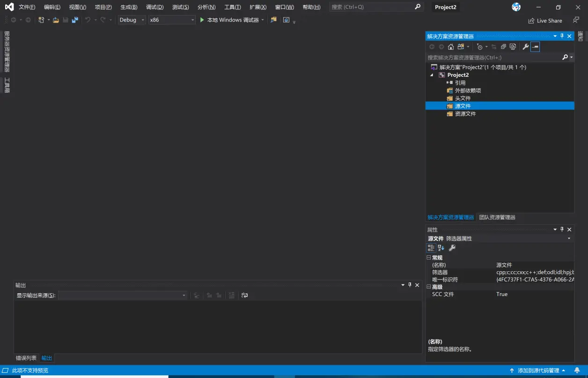
Task: Open the 编辑(E) menu
Action: pyautogui.click(x=52, y=7)
